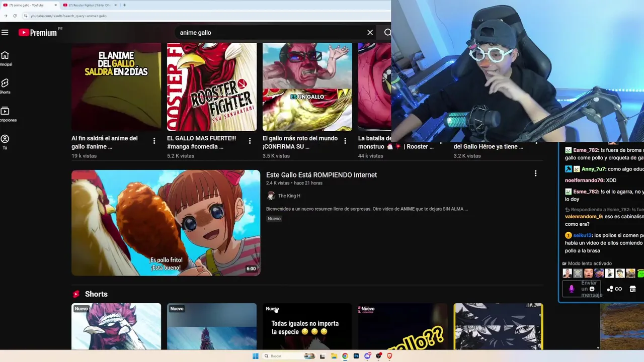Click the browser forward arrow

pos(6,16)
